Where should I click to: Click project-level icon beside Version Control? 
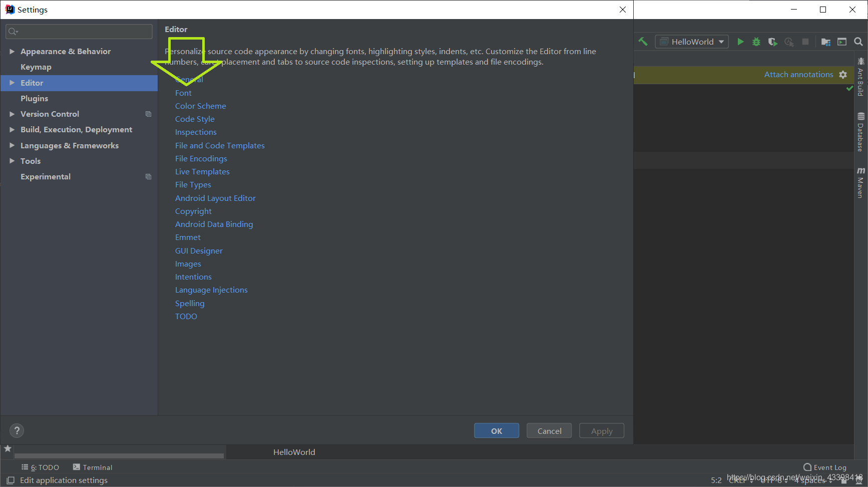pyautogui.click(x=148, y=114)
